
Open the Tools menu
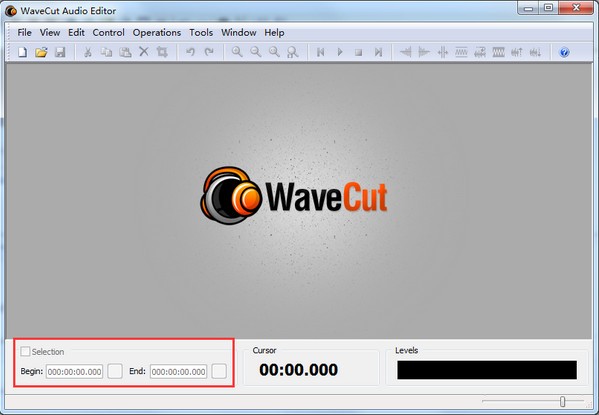[x=201, y=33]
